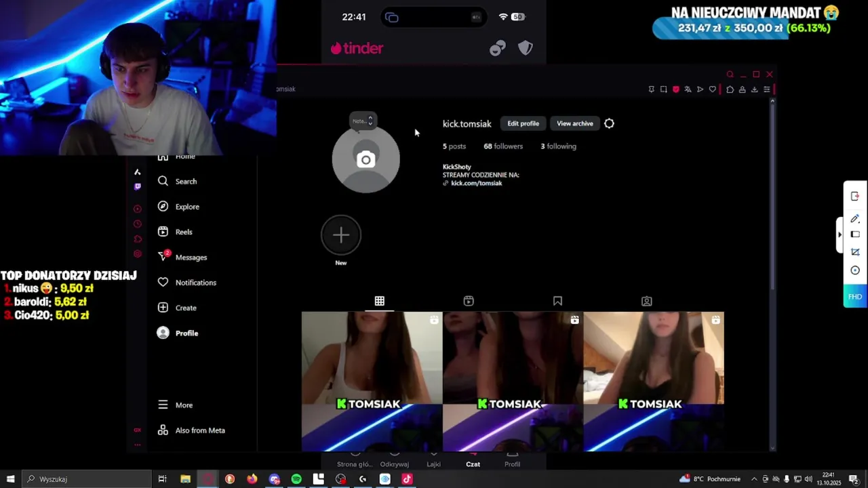Open the third TOMSIAK reel thumbnail

[x=654, y=382]
